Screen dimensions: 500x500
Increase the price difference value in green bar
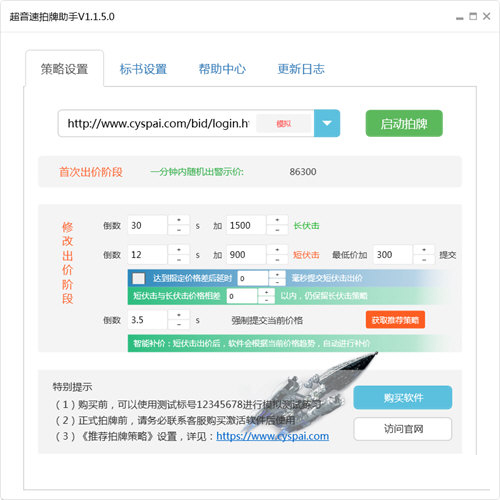tap(266, 292)
